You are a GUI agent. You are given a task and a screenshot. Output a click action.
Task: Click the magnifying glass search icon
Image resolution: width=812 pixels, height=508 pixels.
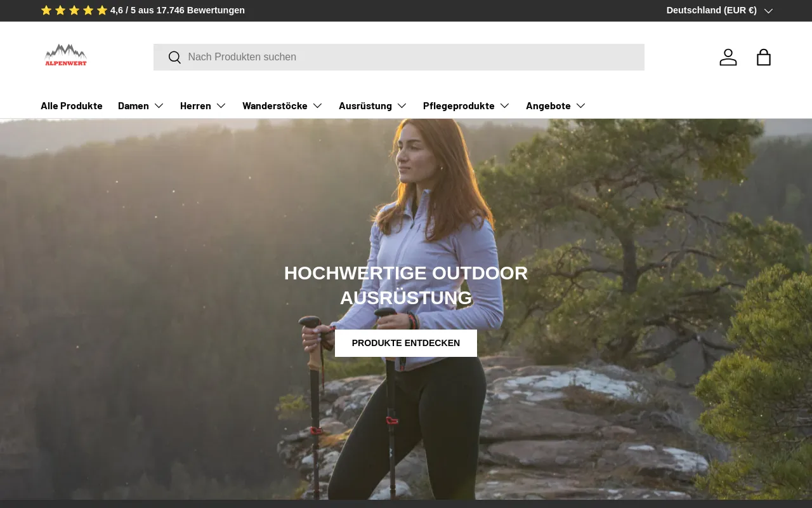pos(174,57)
